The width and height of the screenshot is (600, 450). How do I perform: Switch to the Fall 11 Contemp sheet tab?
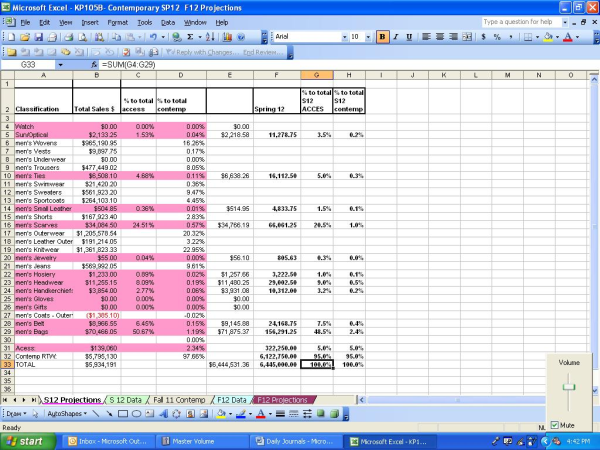[x=181, y=399]
